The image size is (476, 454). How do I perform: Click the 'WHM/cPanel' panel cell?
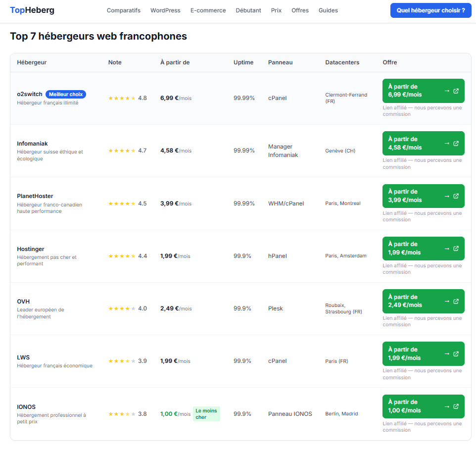point(286,203)
